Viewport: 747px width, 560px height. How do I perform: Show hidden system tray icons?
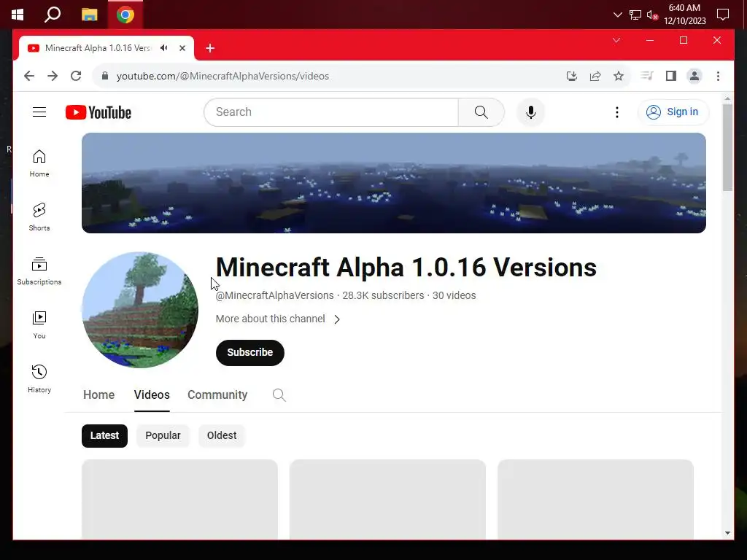click(x=617, y=15)
